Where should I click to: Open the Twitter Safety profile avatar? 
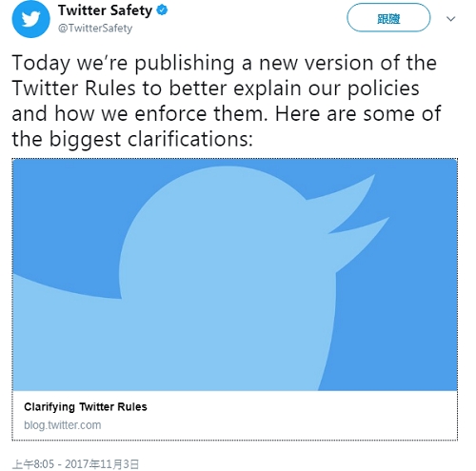click(x=30, y=19)
